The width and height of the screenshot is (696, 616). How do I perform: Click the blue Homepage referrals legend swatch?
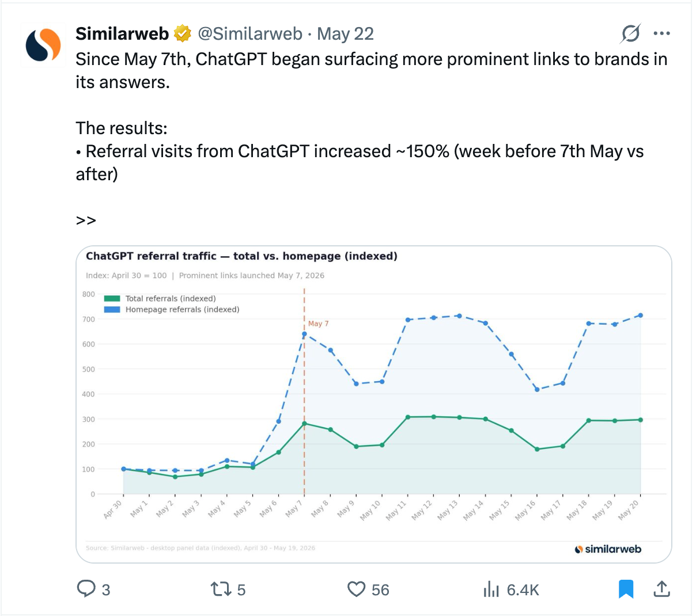coord(112,309)
